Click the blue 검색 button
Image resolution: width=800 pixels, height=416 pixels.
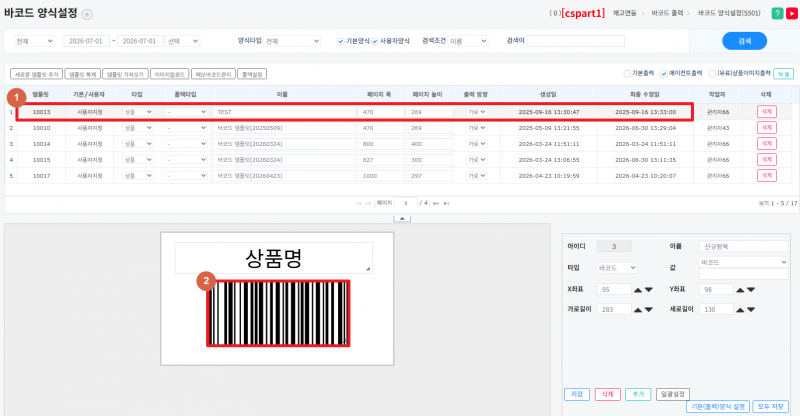tap(744, 41)
